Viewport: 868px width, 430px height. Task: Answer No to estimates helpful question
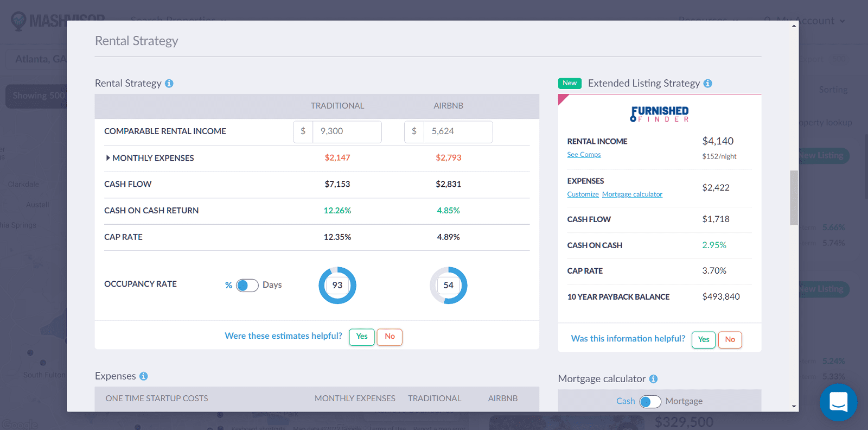(390, 337)
